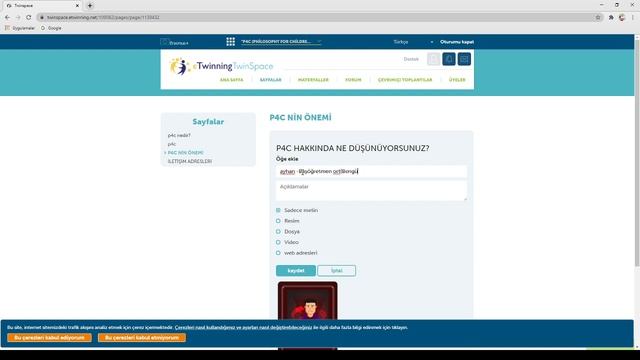Select the Dosya radio option
The image size is (640, 360).
278,231
